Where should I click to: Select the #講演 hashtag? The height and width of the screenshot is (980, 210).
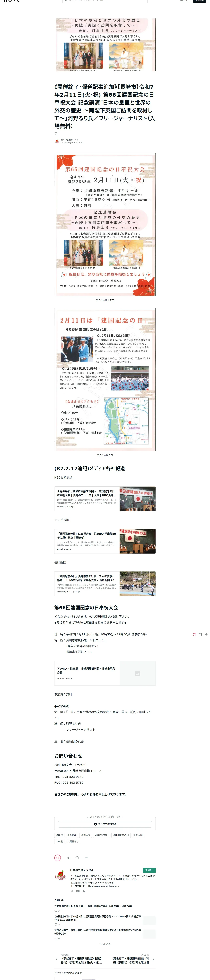60,835
